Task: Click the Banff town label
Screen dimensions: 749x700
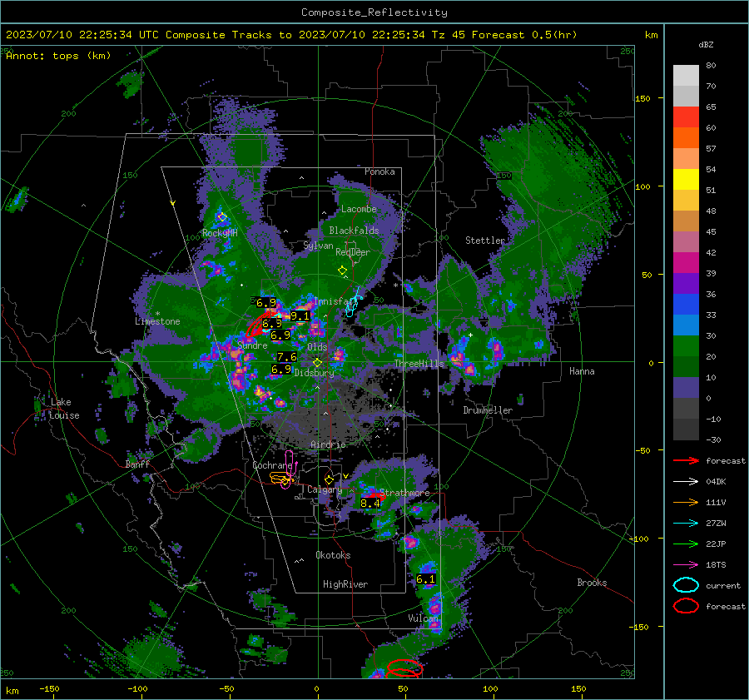Action: (x=137, y=464)
